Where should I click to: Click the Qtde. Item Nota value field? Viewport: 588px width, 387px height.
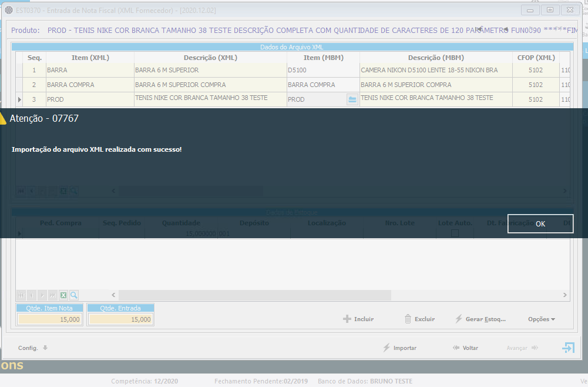click(x=49, y=319)
